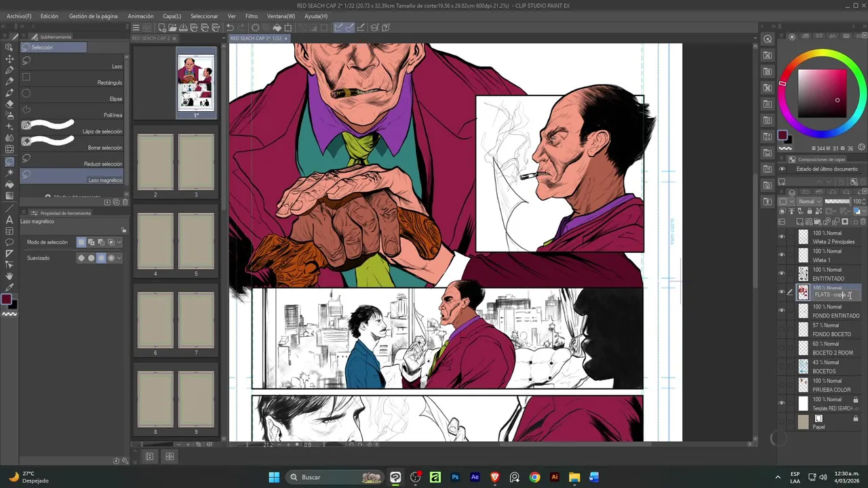Expand Suavizado options dropdown
The width and height of the screenshot is (868, 488).
coord(120,258)
